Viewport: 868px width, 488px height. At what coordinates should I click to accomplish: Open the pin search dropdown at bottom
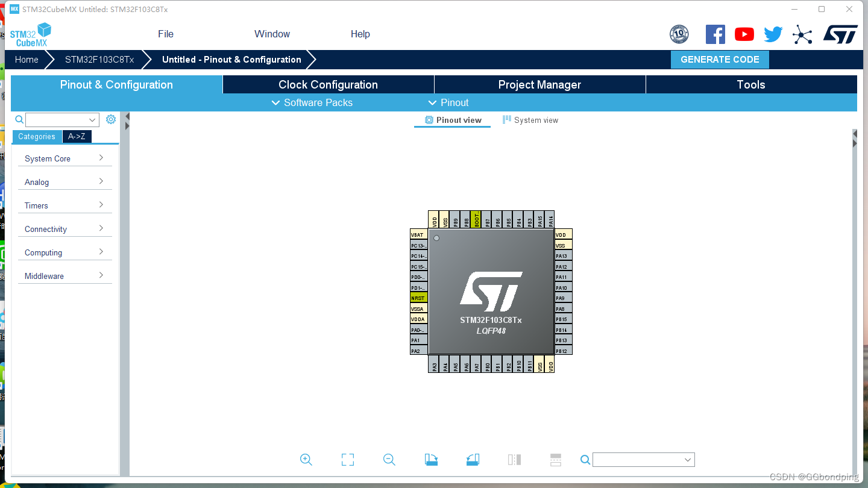click(x=644, y=460)
